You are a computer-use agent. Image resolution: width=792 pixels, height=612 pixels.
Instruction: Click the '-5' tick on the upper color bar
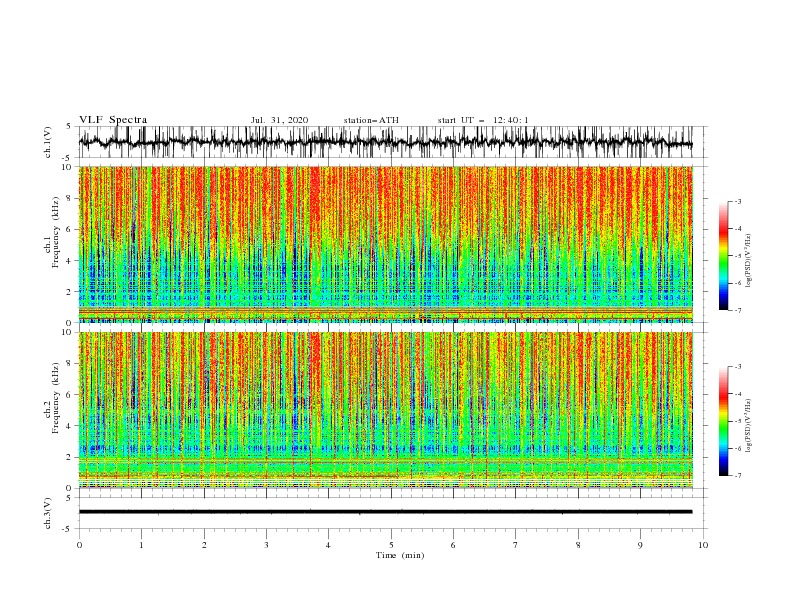(x=737, y=256)
